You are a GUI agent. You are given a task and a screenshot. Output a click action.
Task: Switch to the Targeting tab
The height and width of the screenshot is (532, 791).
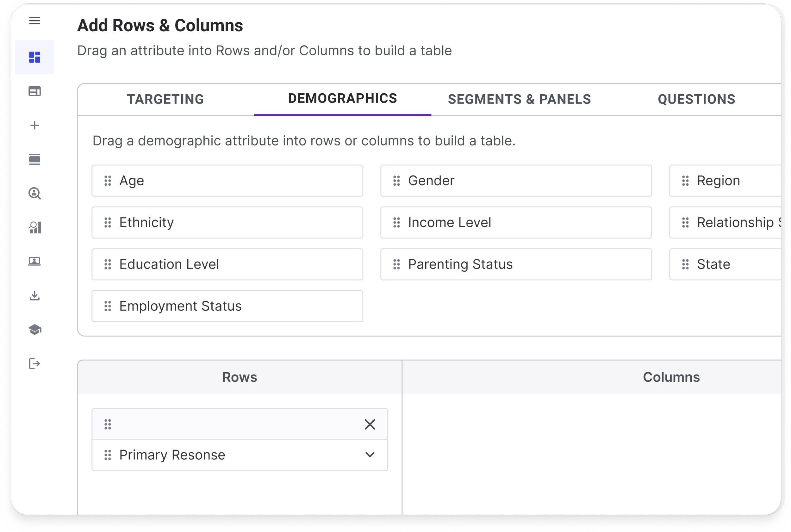click(x=165, y=99)
